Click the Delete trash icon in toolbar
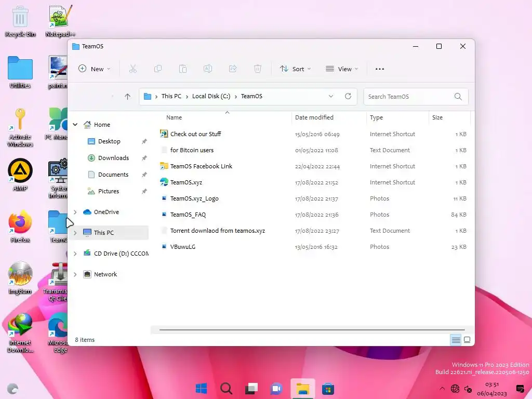This screenshot has height=399, width=532. pyautogui.click(x=258, y=69)
